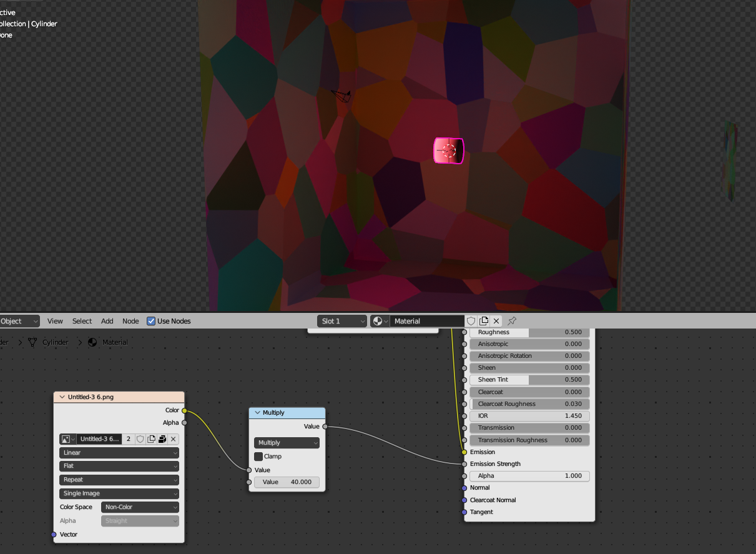Click the Cylinder breadcrumb label
The width and height of the screenshot is (756, 554).
tap(56, 342)
